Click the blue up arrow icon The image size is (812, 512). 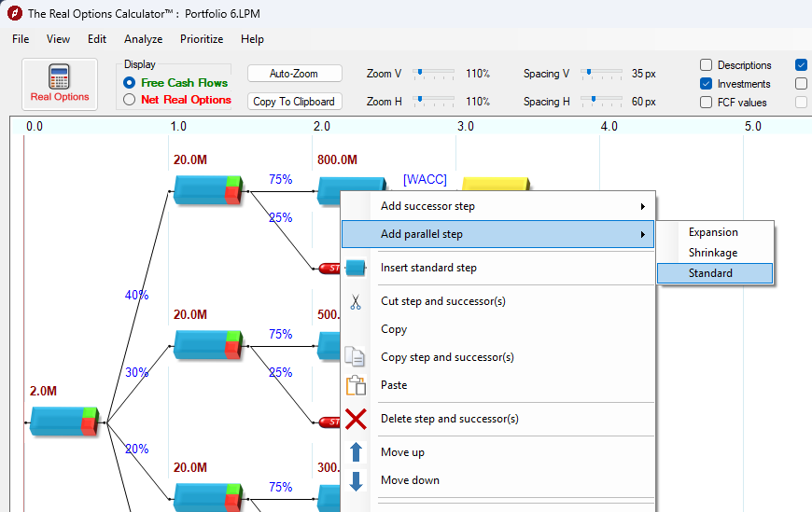[356, 452]
